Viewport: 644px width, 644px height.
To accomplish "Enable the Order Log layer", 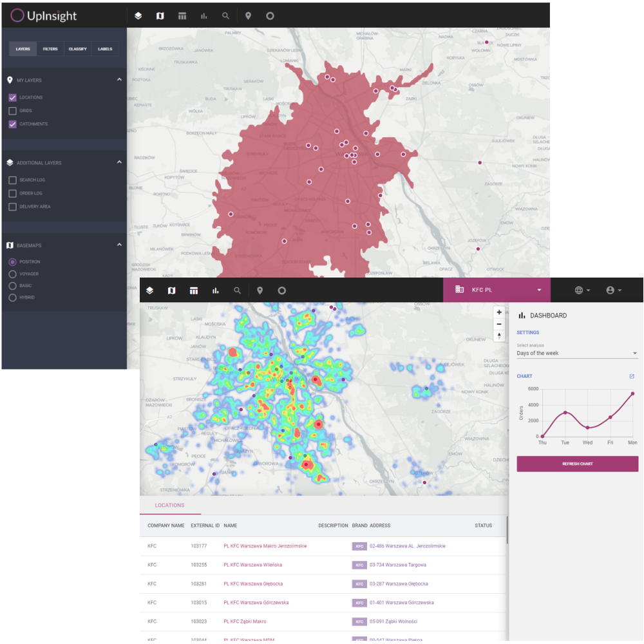I will tap(12, 193).
